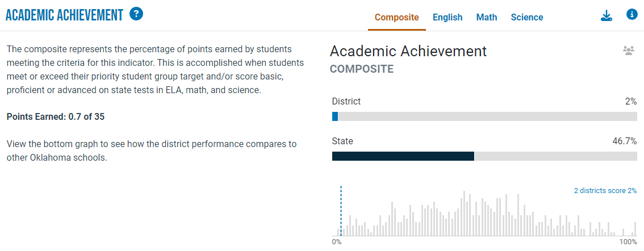Click the 0% axis label
The height and width of the screenshot is (251, 644).
[336, 242]
